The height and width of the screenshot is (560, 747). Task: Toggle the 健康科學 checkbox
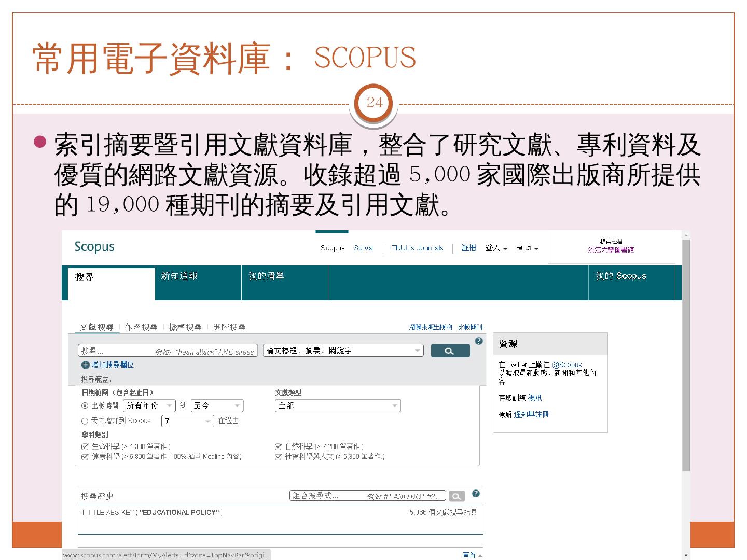[x=85, y=457]
